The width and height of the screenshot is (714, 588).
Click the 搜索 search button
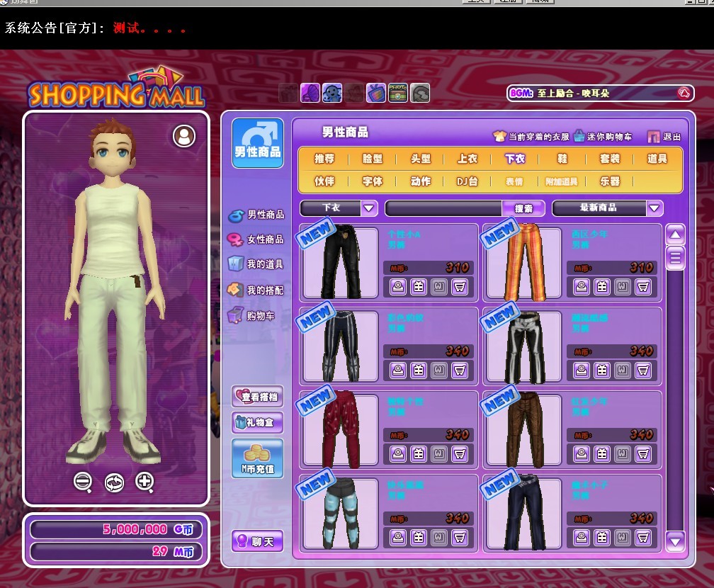tap(523, 208)
